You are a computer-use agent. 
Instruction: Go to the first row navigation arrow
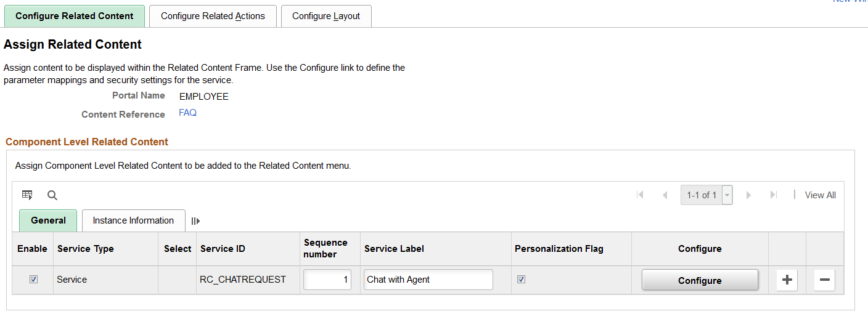click(x=640, y=195)
